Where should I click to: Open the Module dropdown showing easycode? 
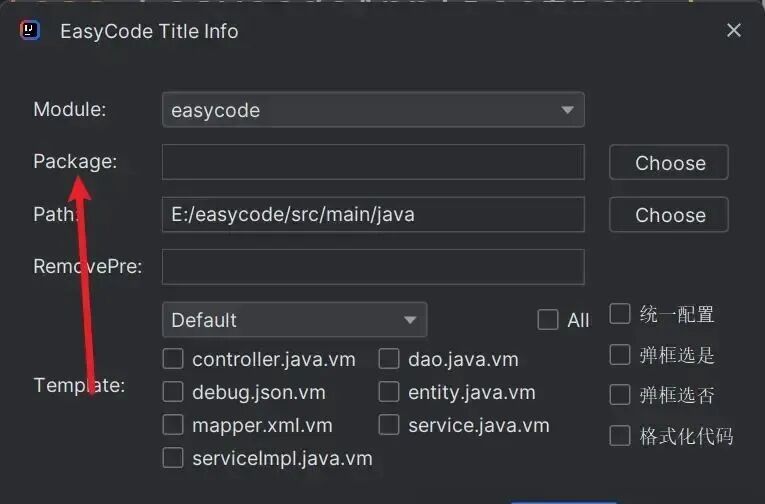coord(373,110)
